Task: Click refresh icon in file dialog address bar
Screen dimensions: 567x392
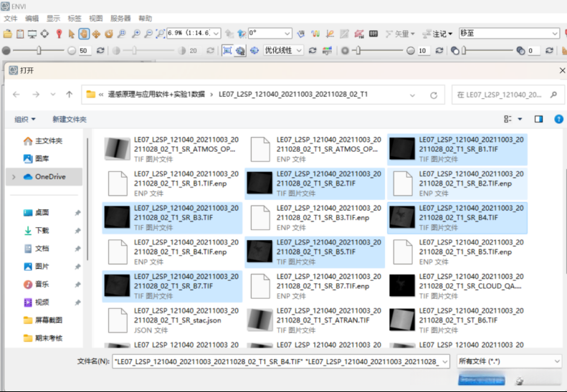Action: click(434, 95)
